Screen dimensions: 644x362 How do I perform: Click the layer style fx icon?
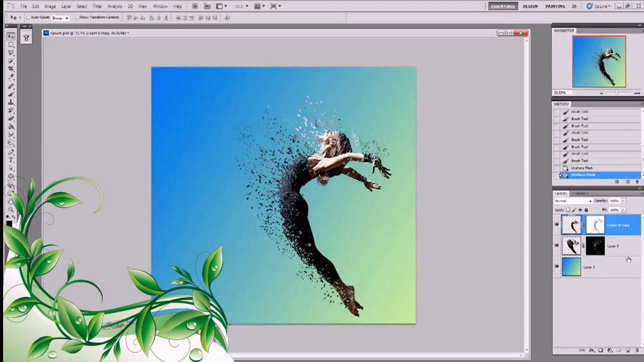click(x=592, y=350)
